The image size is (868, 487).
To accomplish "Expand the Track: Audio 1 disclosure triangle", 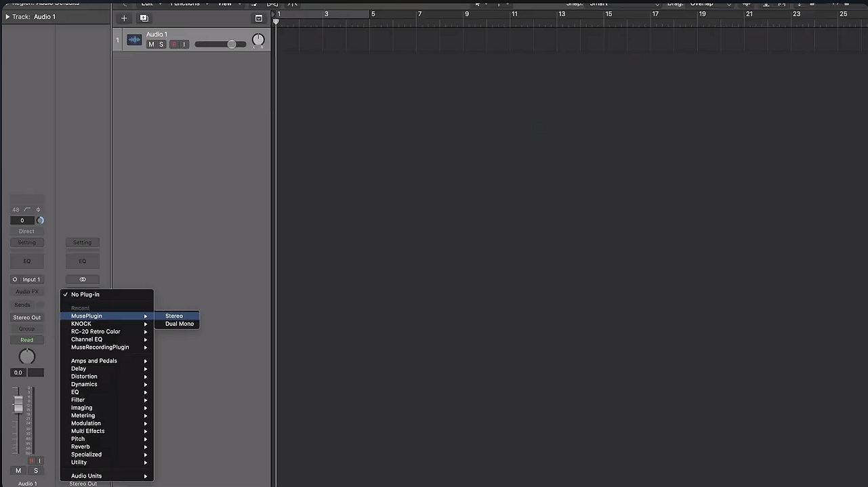I will 7,17.
